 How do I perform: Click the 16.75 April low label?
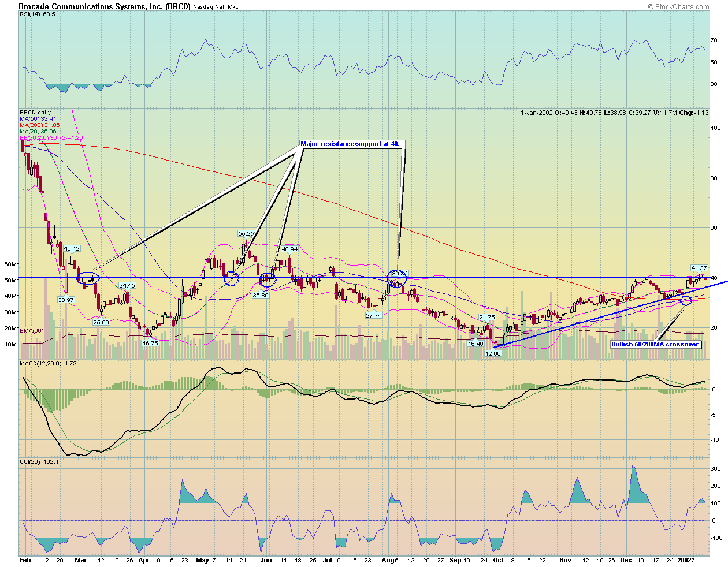[150, 343]
